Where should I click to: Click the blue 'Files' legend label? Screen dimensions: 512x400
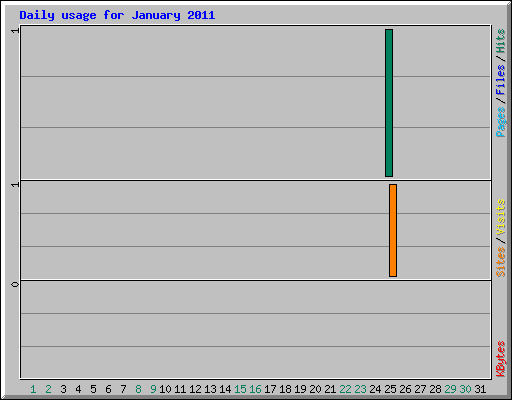click(500, 80)
